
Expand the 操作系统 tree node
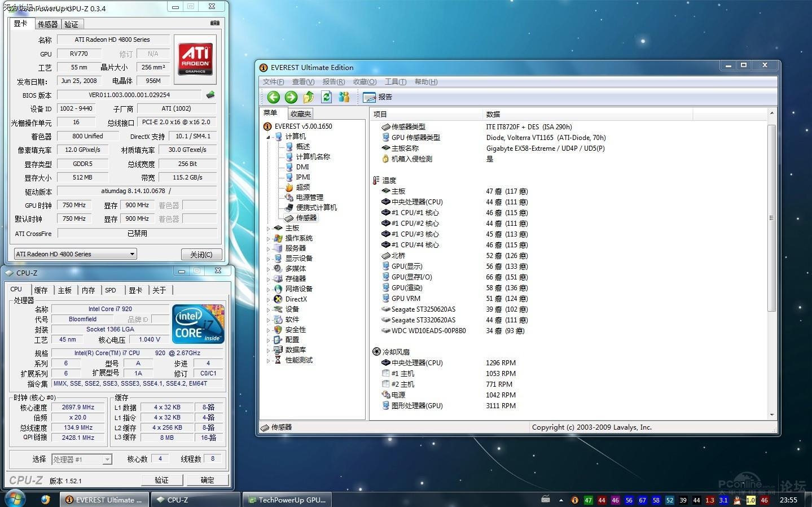point(269,239)
